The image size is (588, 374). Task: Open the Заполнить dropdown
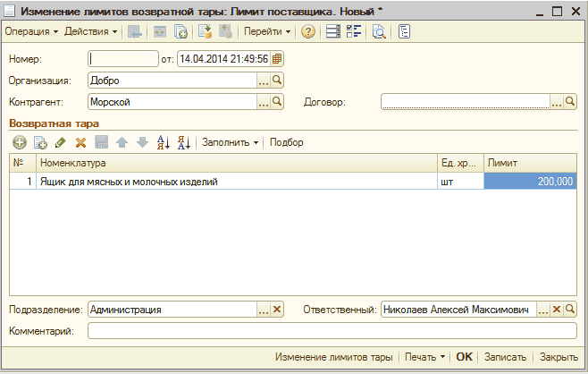[230, 142]
